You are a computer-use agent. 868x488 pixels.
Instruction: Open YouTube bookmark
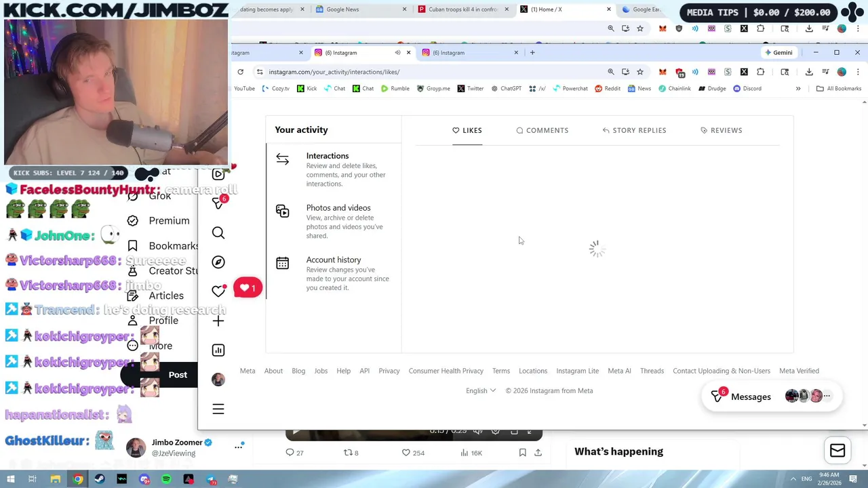pos(244,89)
